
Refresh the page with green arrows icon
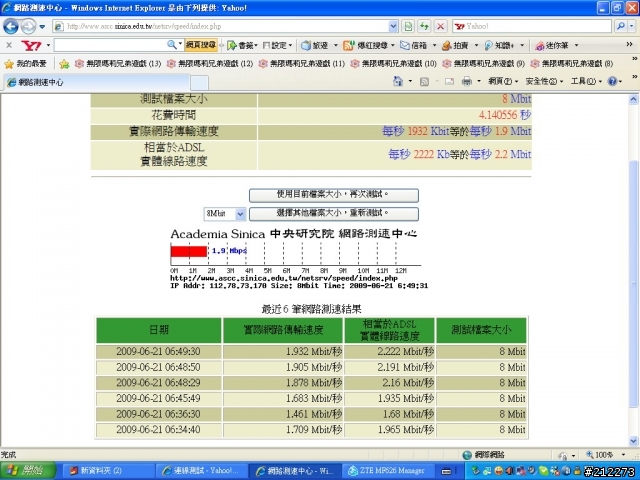[x=424, y=27]
